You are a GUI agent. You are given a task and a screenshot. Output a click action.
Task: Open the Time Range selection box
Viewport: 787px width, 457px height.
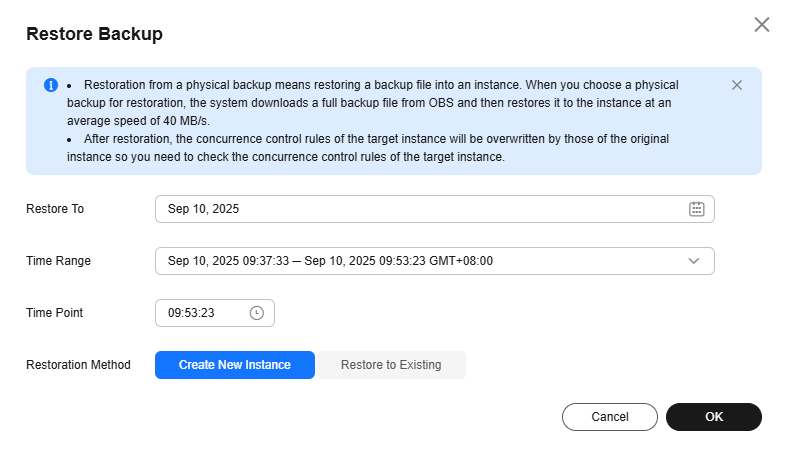(435, 261)
